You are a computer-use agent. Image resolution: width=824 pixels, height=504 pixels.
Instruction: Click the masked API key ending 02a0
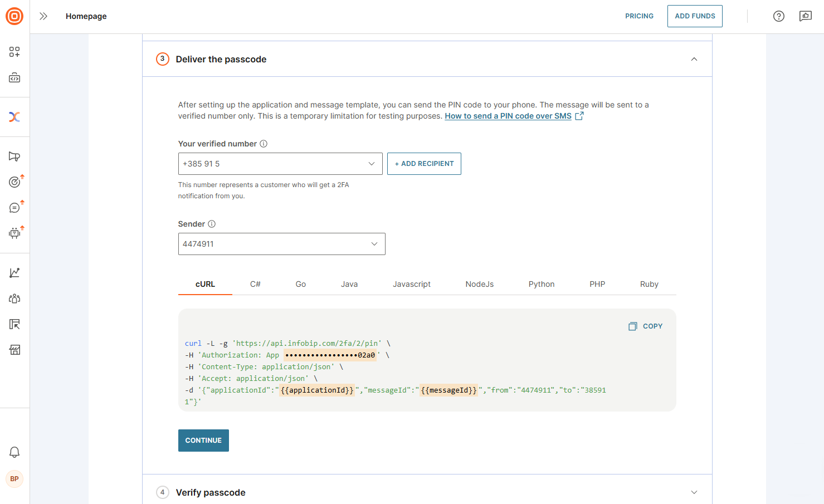[x=330, y=355]
